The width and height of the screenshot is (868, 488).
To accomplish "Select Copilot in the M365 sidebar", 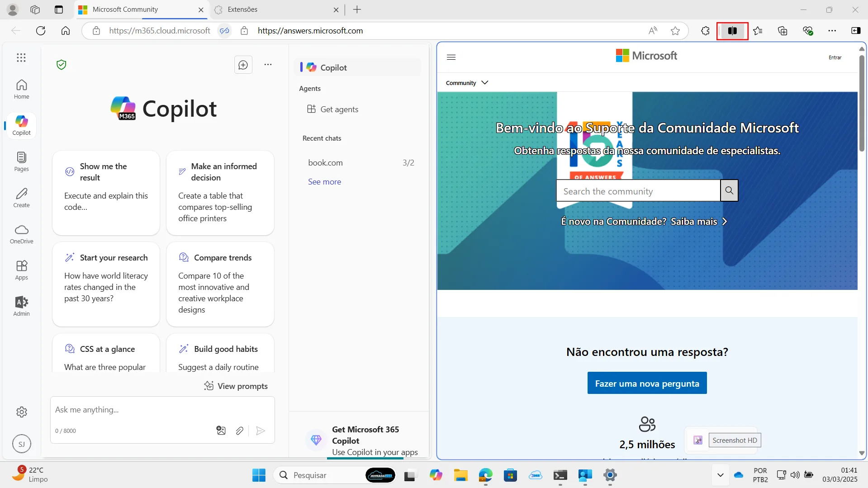I will [x=21, y=125].
